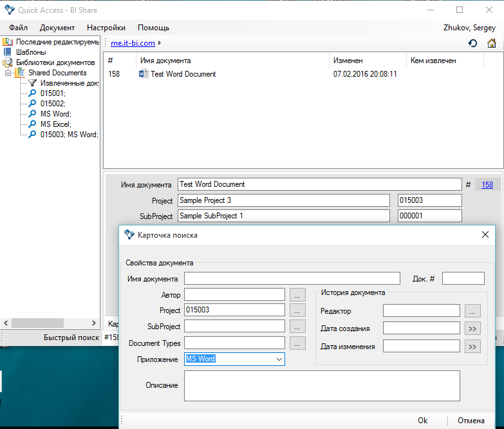Viewport: 504px width, 429px height.
Task: Click the Recent documents icon in the tree
Action: 8,42
